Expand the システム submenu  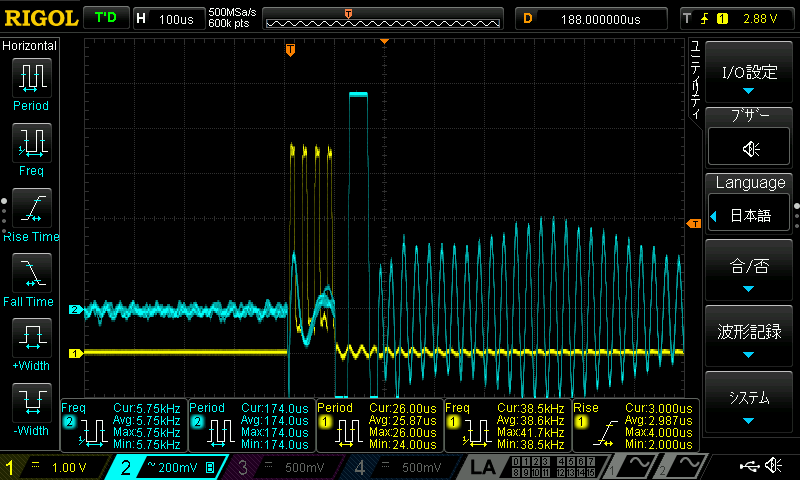click(750, 402)
